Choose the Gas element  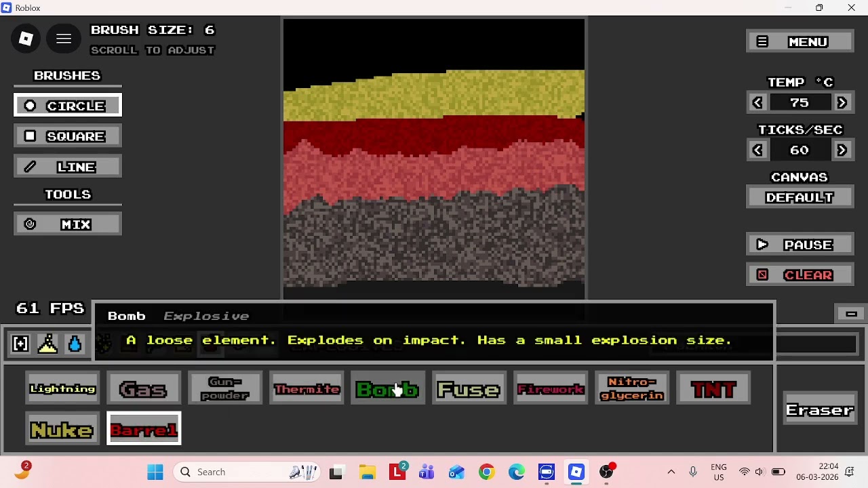[x=144, y=389]
